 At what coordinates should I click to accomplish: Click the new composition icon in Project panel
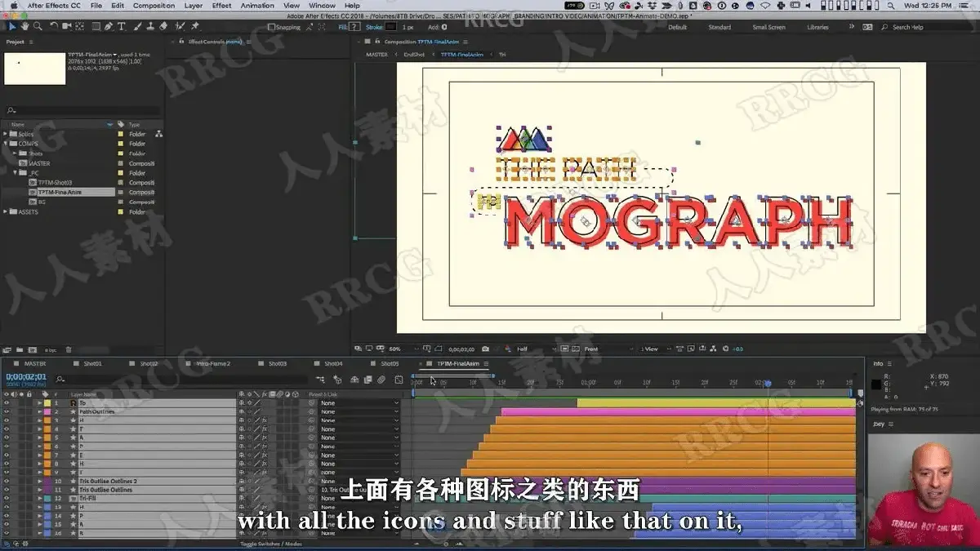[32, 351]
